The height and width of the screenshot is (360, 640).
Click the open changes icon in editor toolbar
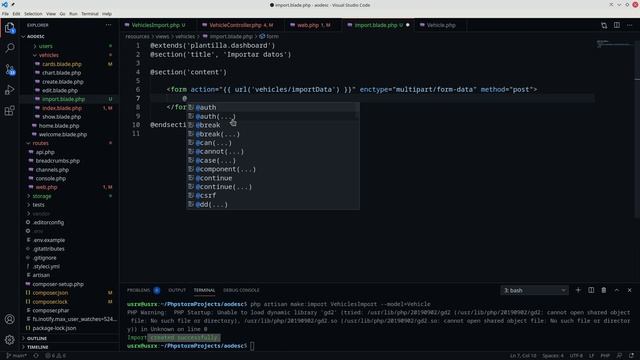[x=604, y=25]
